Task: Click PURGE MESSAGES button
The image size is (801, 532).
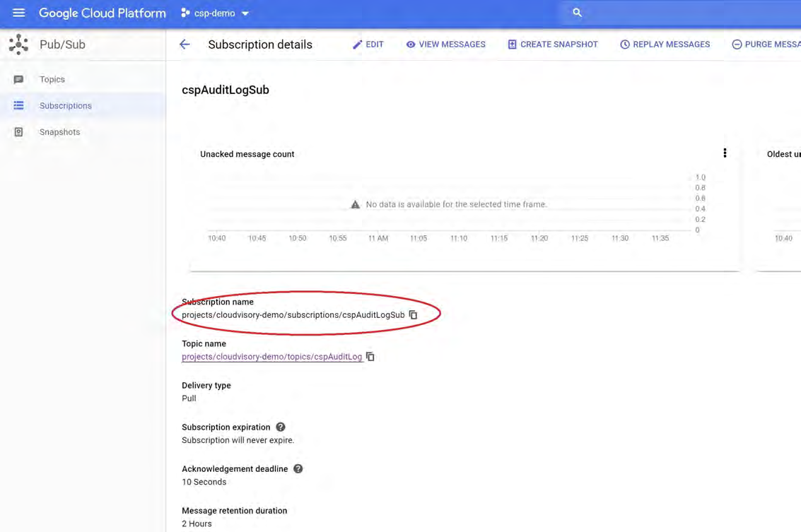Action: [x=766, y=45]
